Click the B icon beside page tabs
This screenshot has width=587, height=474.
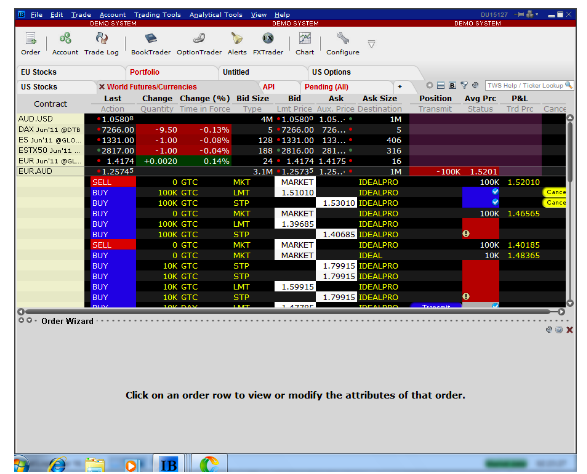pyautogui.click(x=452, y=85)
